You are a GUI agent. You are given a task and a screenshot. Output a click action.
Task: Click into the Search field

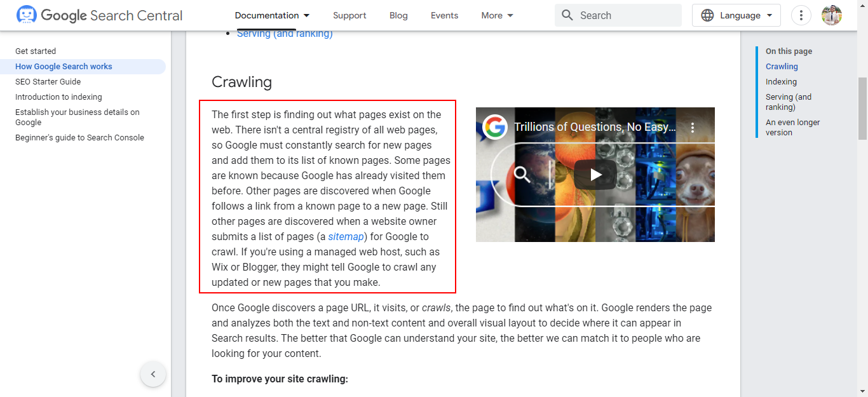[x=618, y=15]
